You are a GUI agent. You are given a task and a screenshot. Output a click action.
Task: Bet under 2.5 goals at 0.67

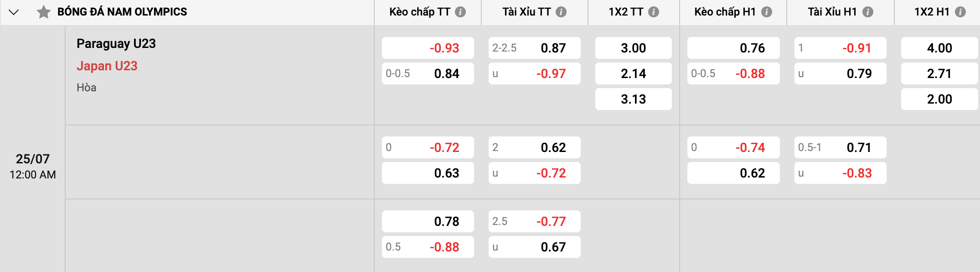pyautogui.click(x=534, y=247)
